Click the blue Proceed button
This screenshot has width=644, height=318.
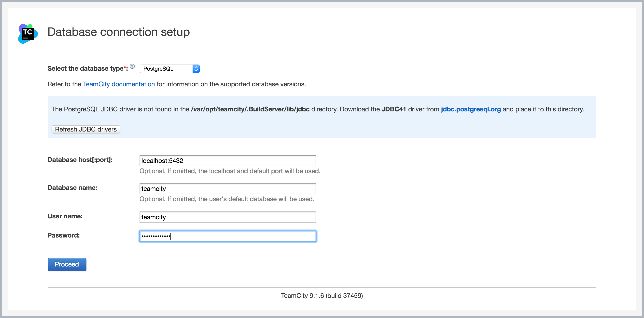pyautogui.click(x=67, y=264)
